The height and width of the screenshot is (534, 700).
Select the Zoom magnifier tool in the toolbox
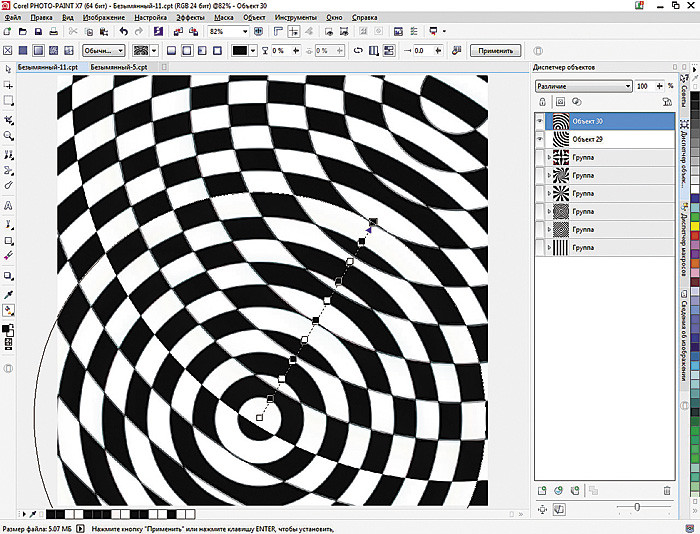9,135
